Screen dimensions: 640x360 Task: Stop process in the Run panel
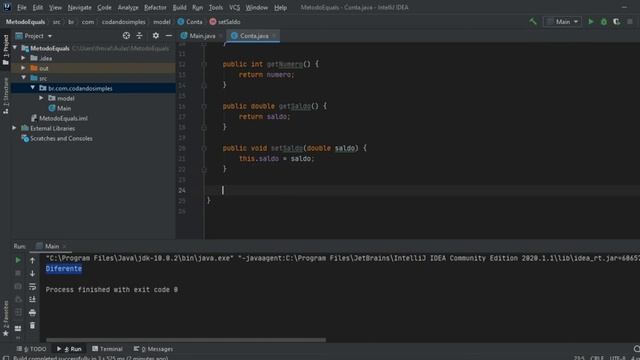click(18, 273)
